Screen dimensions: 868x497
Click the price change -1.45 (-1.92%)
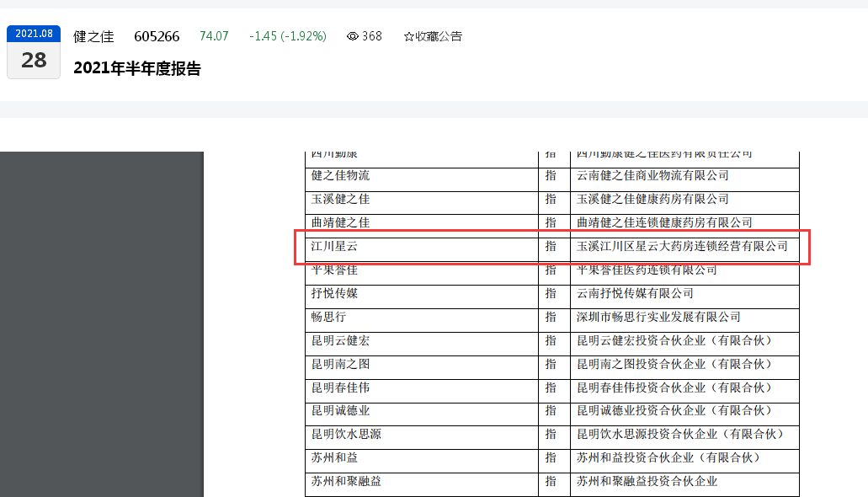coord(288,36)
